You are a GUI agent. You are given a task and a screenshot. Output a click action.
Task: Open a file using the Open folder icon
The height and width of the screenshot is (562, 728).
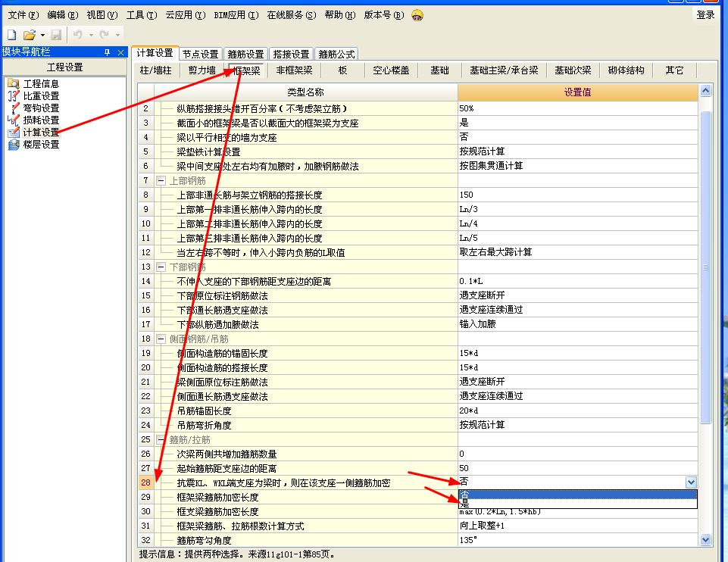point(29,34)
